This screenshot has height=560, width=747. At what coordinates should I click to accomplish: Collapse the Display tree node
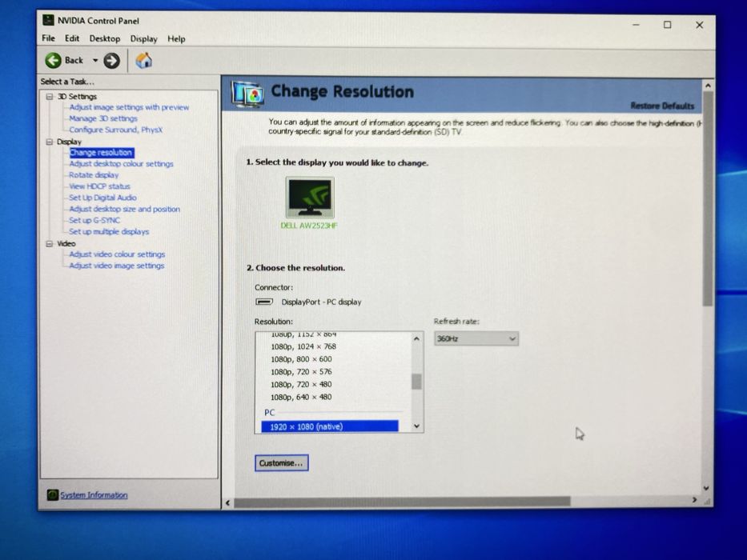49,142
